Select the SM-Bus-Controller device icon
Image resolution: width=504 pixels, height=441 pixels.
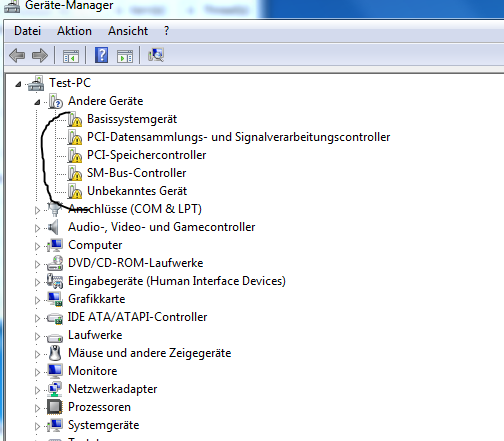(x=75, y=173)
